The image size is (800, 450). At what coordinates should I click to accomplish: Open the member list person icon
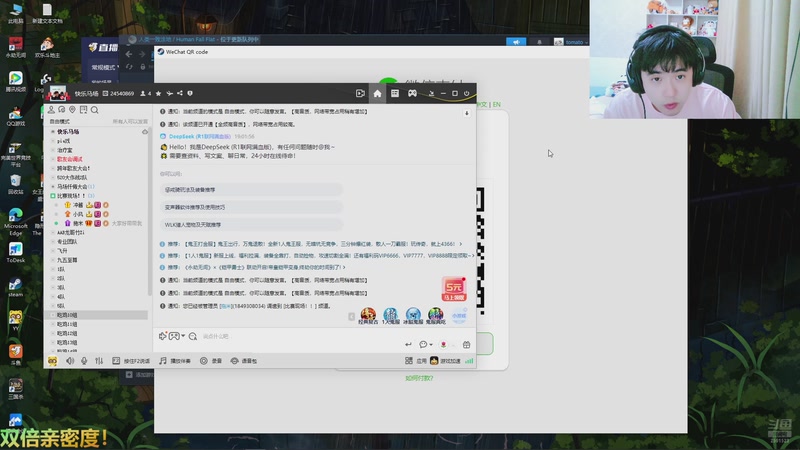[51, 110]
